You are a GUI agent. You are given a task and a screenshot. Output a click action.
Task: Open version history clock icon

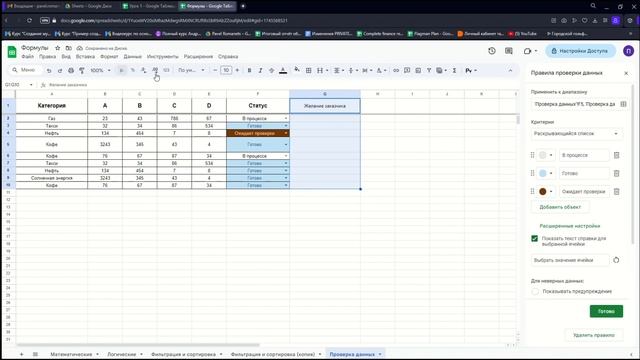point(492,51)
